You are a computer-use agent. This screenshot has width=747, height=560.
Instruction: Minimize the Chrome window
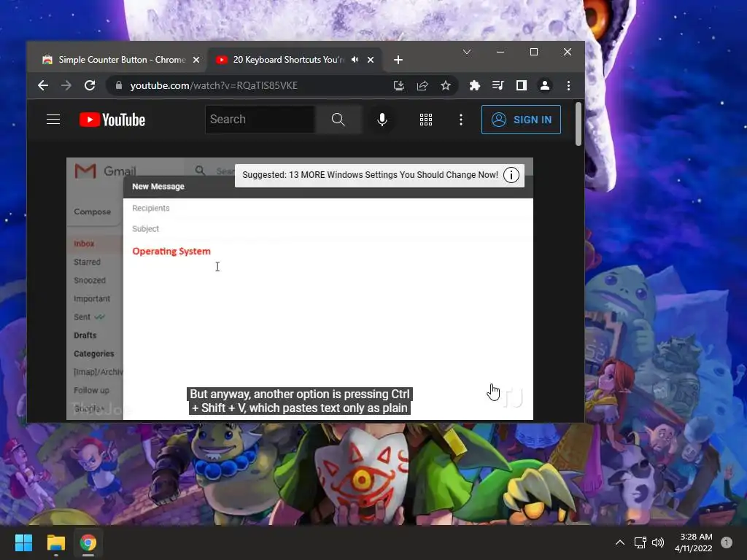[500, 52]
